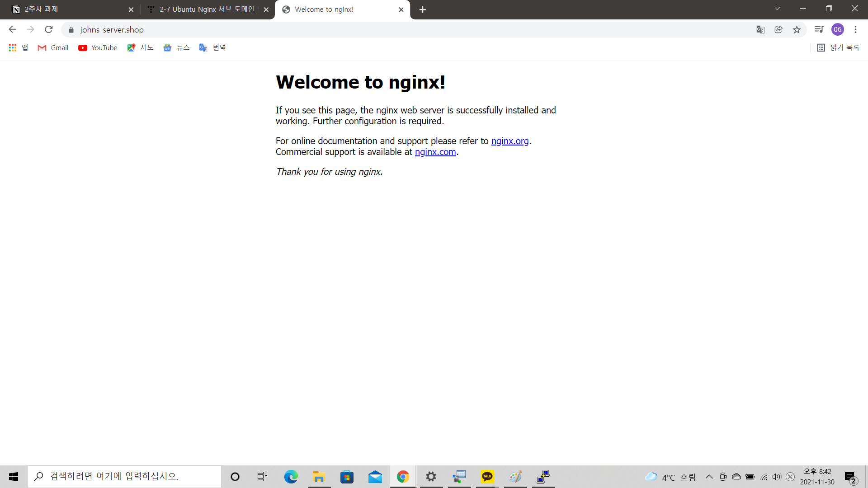Screen dimensions: 868x488
Task: View site info via the padlock icon
Action: 71,30
